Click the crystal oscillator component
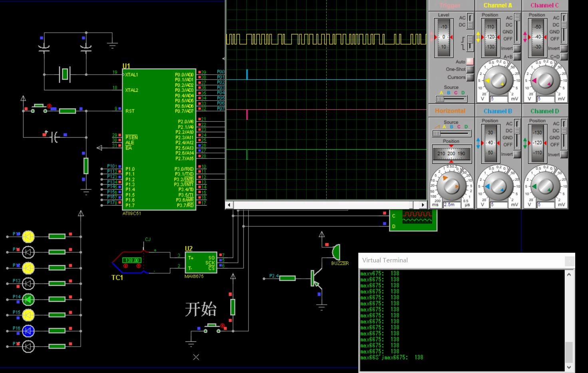The image size is (588, 373). click(65, 74)
